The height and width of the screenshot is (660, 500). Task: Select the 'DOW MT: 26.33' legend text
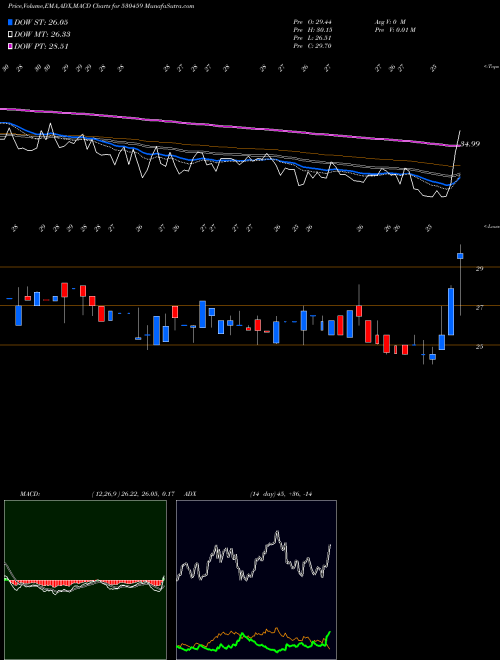[x=42, y=35]
